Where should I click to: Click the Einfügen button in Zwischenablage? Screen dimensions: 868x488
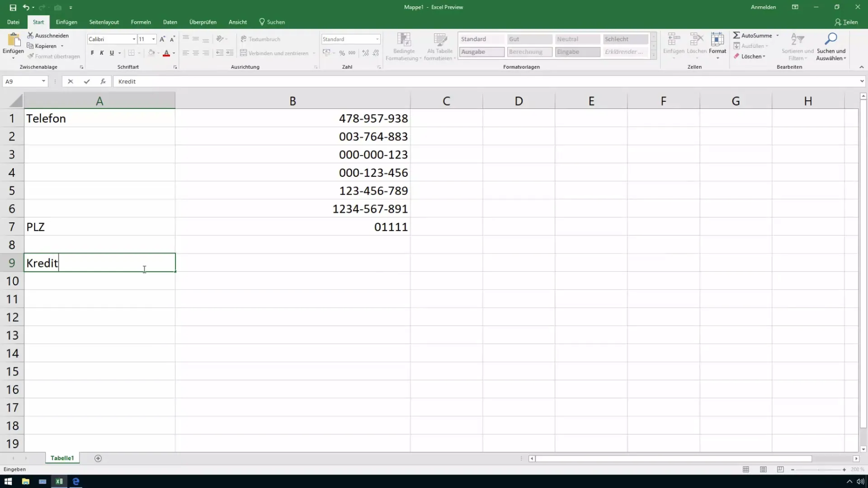(x=13, y=44)
